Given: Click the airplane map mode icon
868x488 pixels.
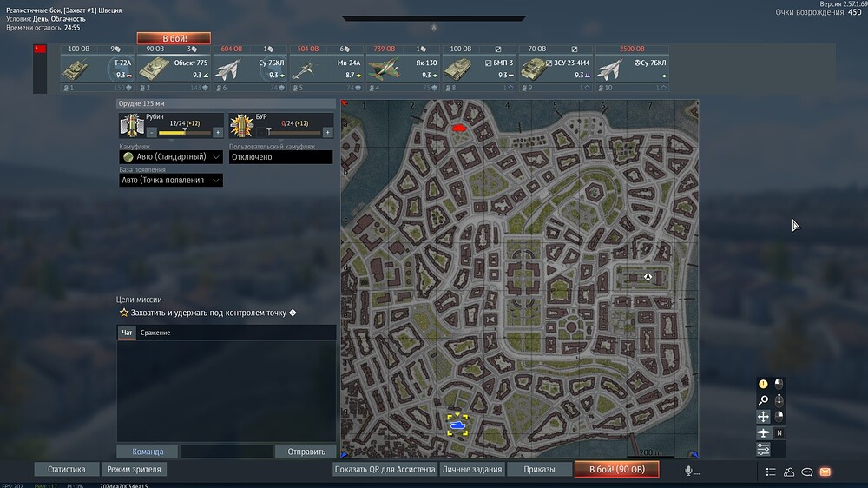Looking at the screenshot, I should click(x=763, y=433).
